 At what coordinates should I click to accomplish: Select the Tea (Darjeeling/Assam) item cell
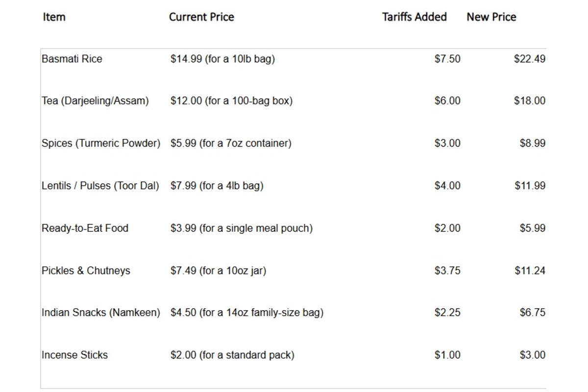(95, 101)
